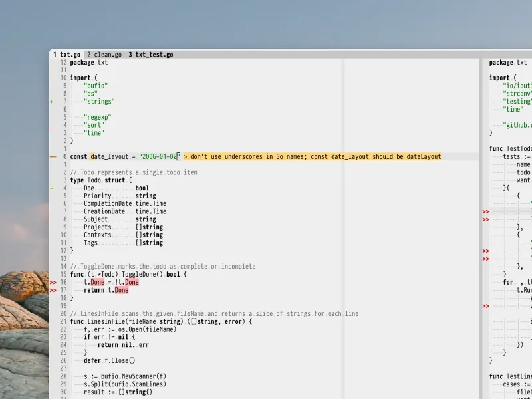Click the orange marker beside const date_layout
The image size is (532, 399).
[53, 157]
